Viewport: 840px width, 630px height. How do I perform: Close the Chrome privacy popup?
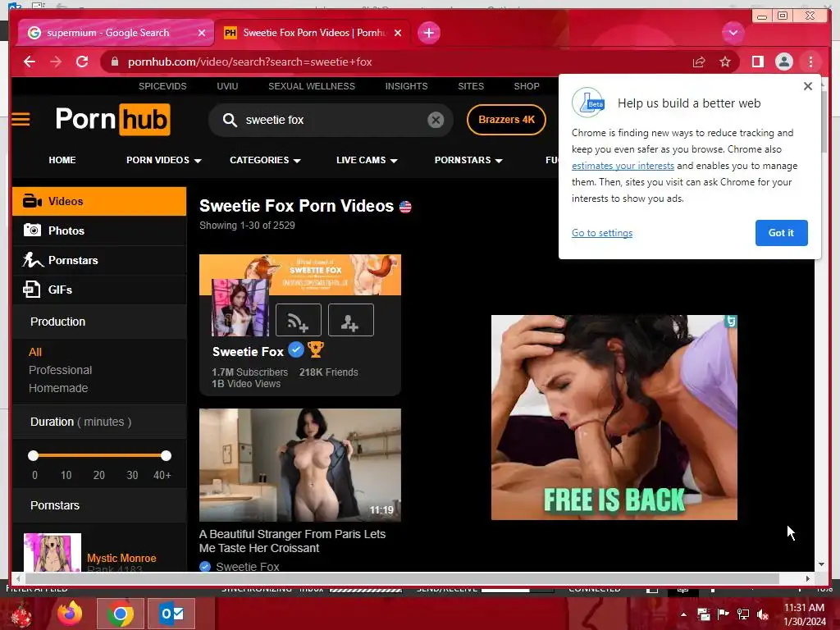pyautogui.click(x=808, y=86)
